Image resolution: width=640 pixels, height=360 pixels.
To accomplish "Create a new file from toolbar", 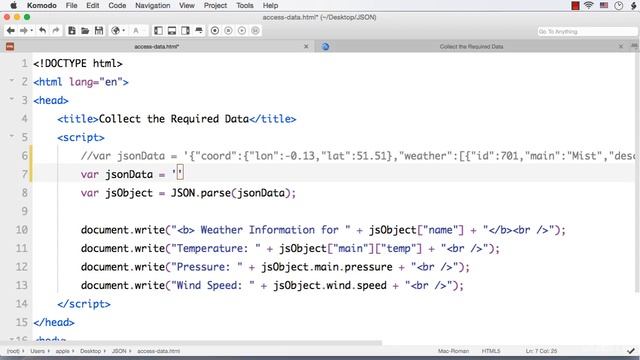I will 72,31.
